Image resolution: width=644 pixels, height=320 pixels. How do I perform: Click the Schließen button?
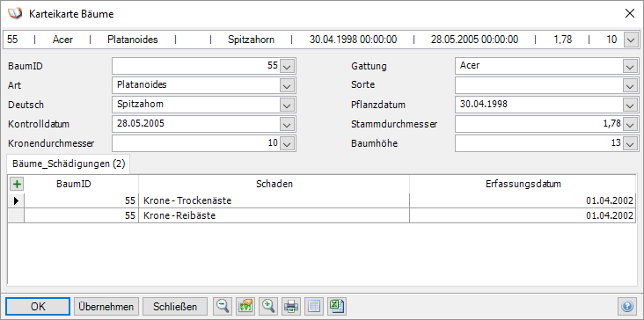(175, 307)
